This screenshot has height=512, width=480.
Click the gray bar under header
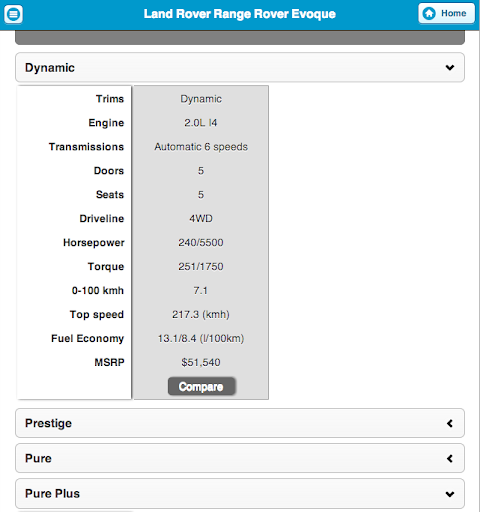[240, 37]
